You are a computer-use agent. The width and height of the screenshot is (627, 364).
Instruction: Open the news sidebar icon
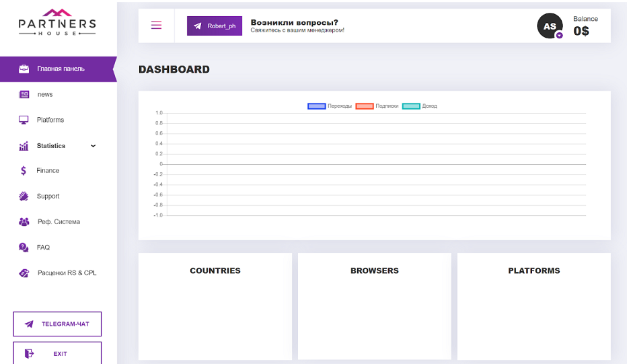24,94
